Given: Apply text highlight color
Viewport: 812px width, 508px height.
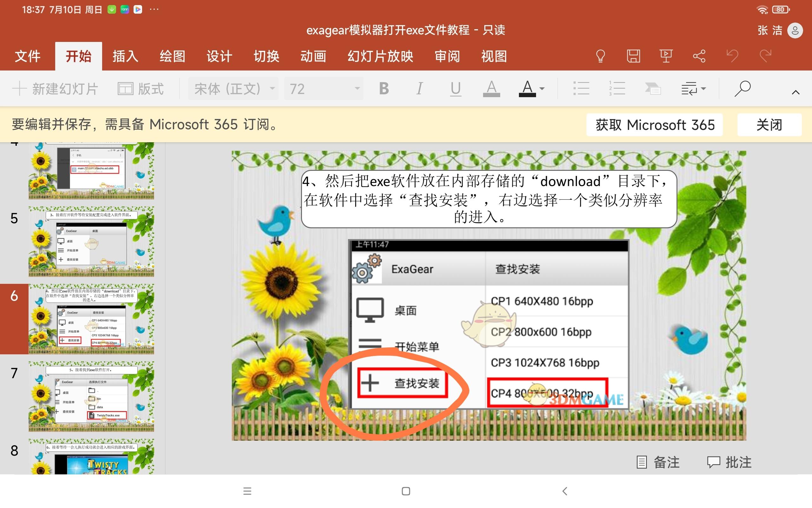Looking at the screenshot, I should 492,89.
